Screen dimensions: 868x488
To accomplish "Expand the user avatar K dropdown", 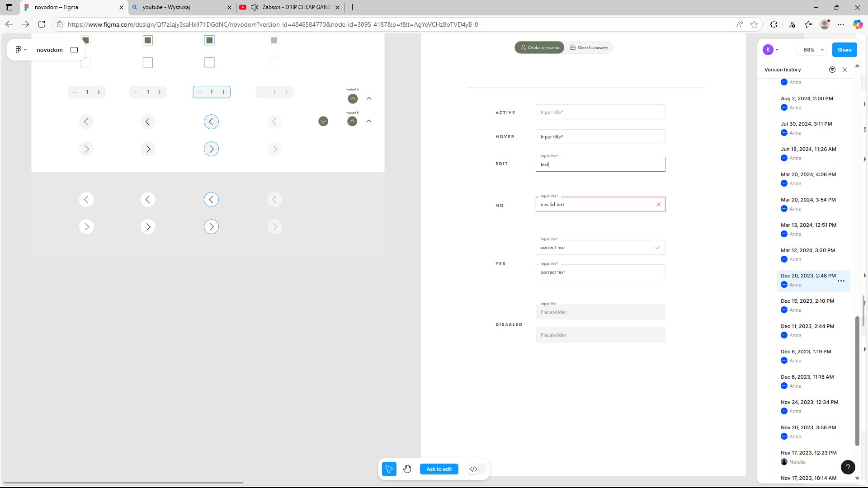I will click(x=771, y=50).
